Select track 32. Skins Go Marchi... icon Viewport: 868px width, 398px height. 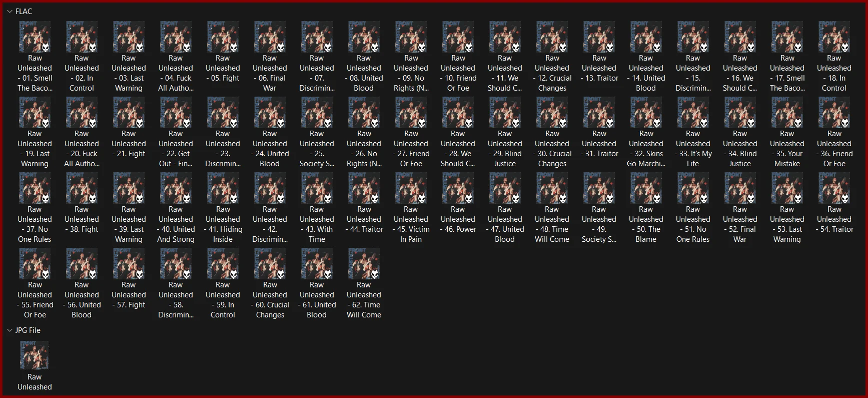pos(646,113)
